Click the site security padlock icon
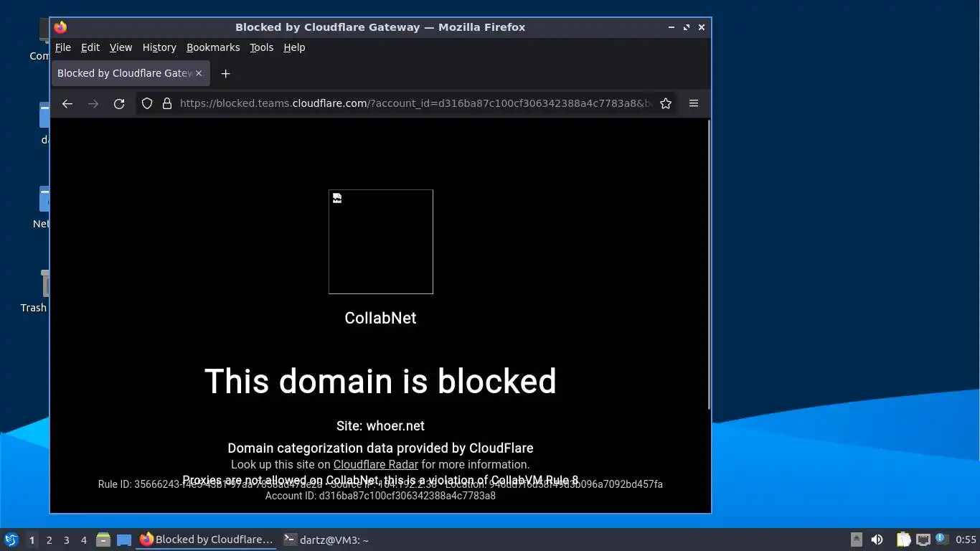 click(x=167, y=103)
